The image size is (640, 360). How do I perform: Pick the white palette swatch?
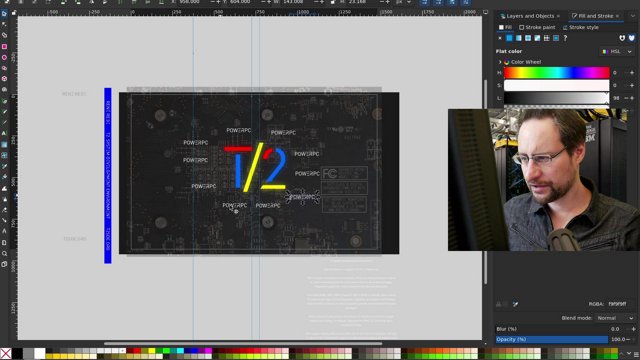(x=40, y=353)
